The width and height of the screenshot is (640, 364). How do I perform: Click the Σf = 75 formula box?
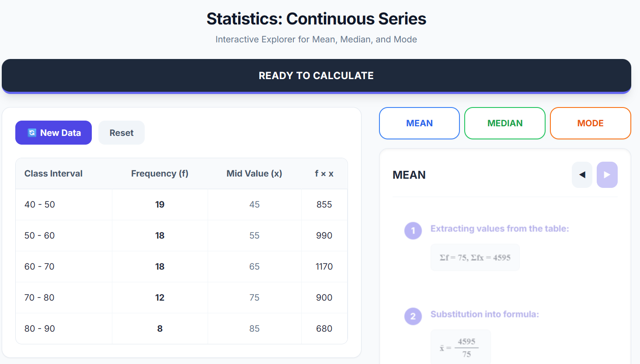tap(475, 258)
